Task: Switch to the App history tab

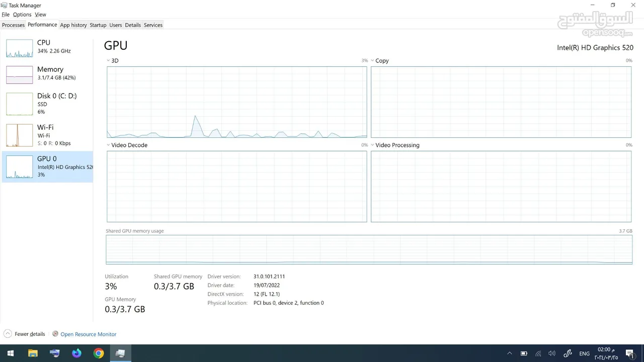Action: pos(73,25)
